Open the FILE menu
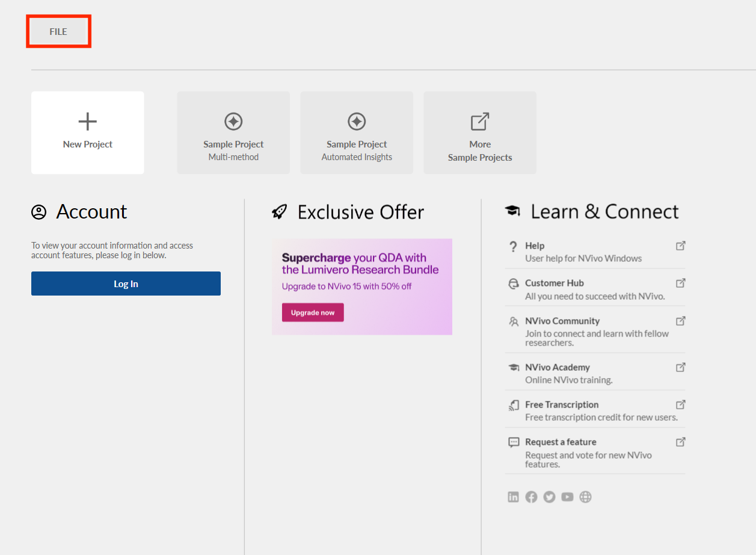This screenshot has width=756, height=555. [58, 31]
